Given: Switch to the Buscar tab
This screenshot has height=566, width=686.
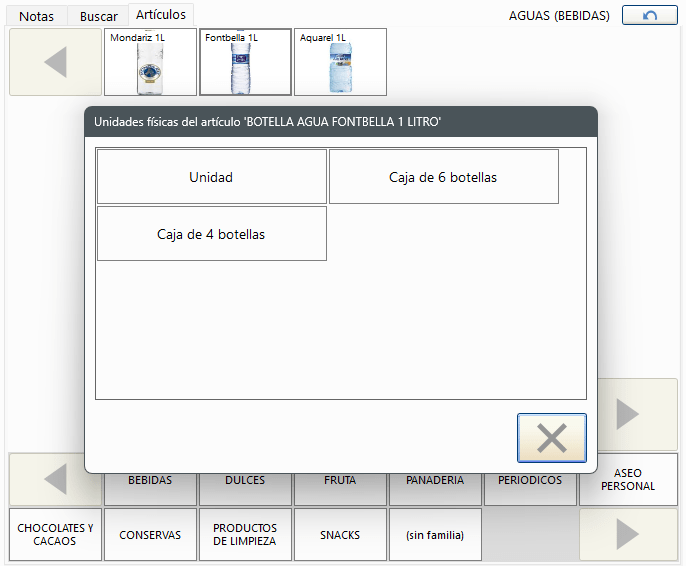Looking at the screenshot, I should click(x=98, y=16).
